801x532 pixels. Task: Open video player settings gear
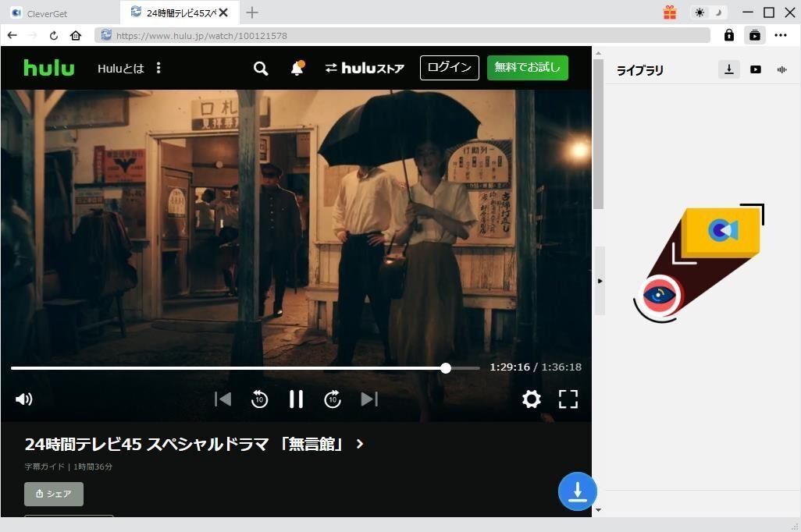point(532,399)
